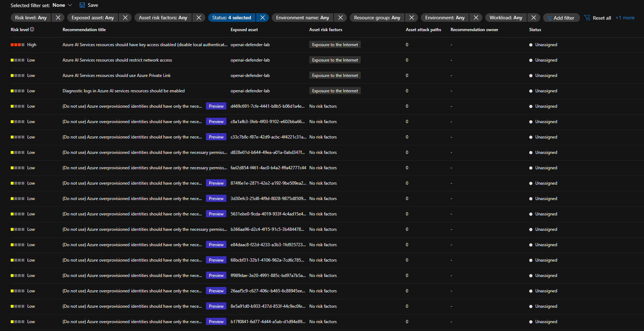This screenshot has width=644, height=331.
Task: Remove the Status 4 selected filter
Action: [262, 18]
